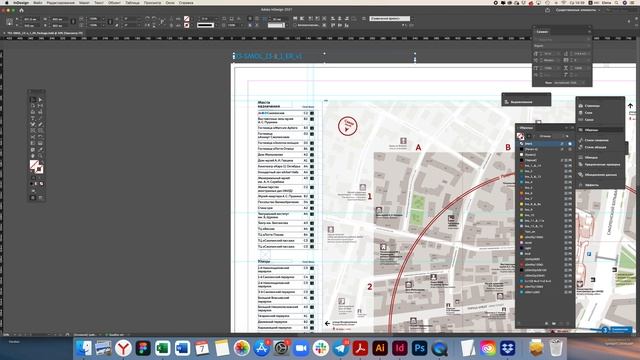Open Страницы (Pages) panel
Screen dimensions: 640x360
click(592, 106)
